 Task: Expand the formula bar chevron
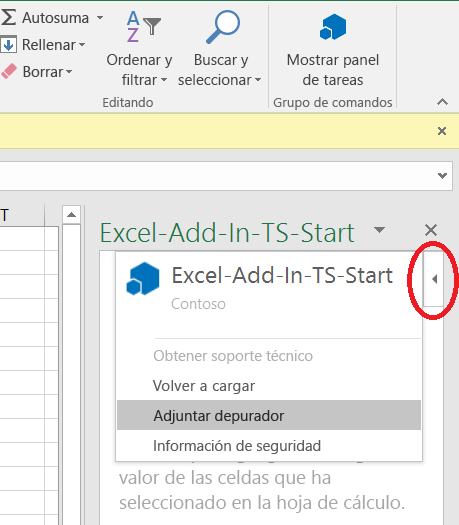tap(442, 175)
